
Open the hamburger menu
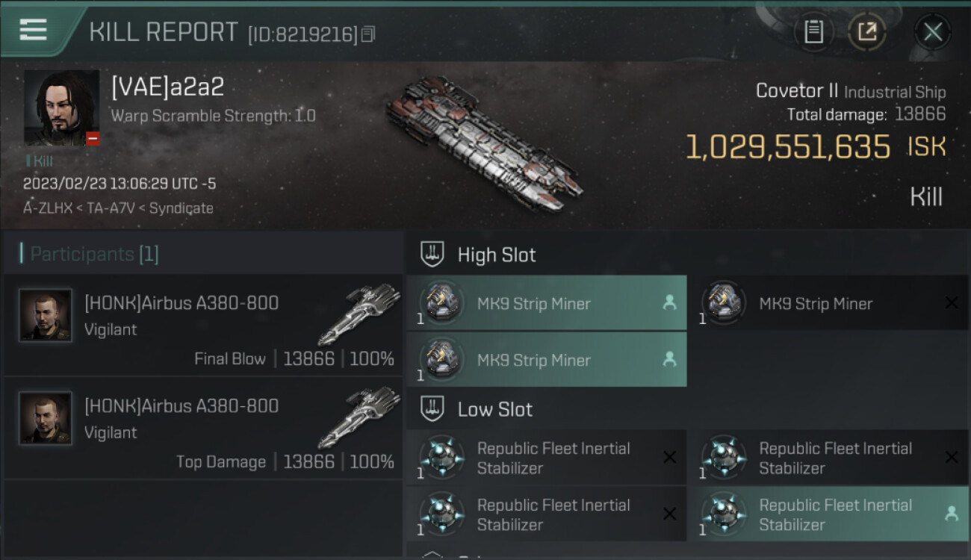(34, 30)
